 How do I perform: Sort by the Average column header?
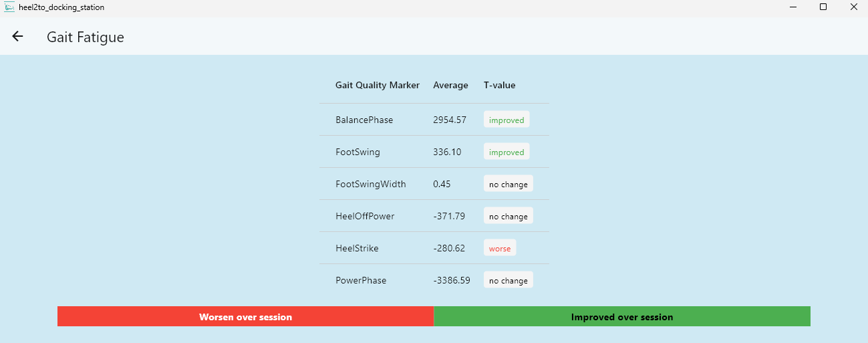[x=450, y=85]
